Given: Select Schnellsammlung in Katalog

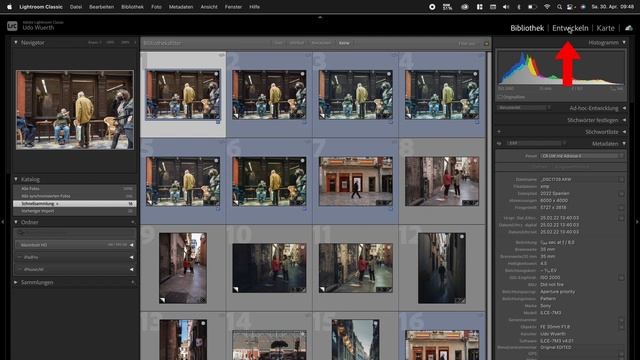Looking at the screenshot, I should tap(75, 203).
